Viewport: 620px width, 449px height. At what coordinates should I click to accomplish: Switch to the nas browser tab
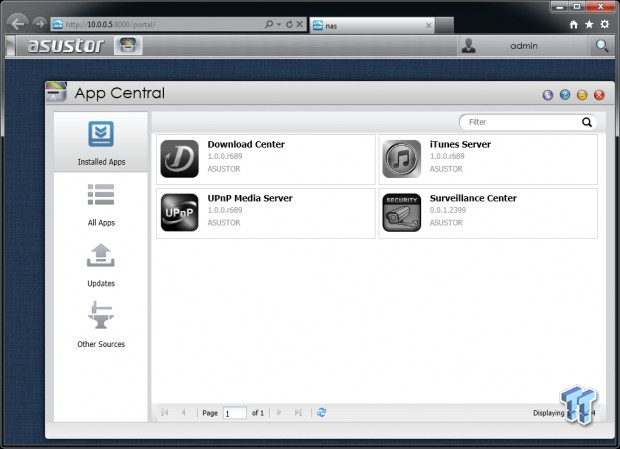pos(372,25)
